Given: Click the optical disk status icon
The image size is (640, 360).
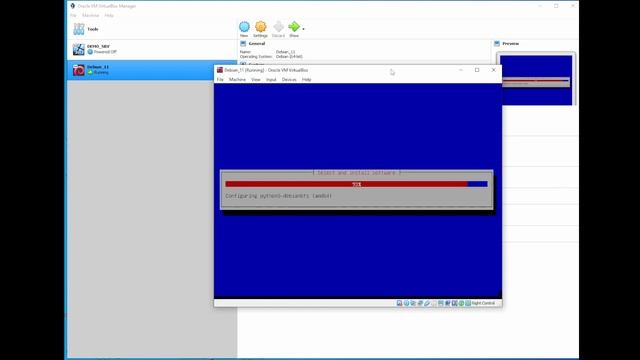Looking at the screenshot, I should click(406, 303).
